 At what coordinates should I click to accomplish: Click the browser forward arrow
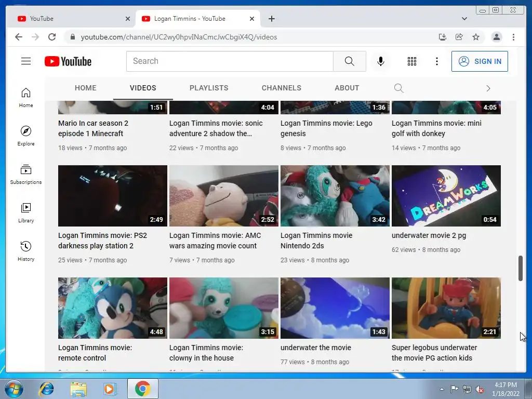click(x=35, y=37)
